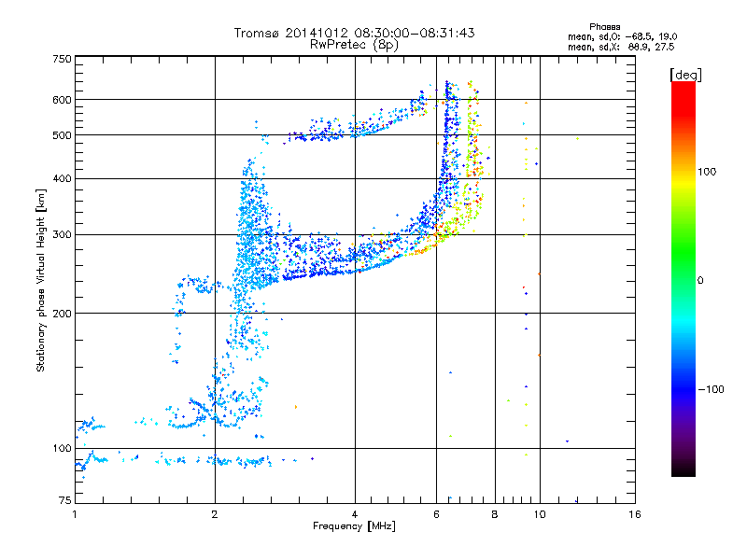The height and width of the screenshot is (560, 747).
Task: Click the 16 MHz frequency tick label
Action: point(635,514)
